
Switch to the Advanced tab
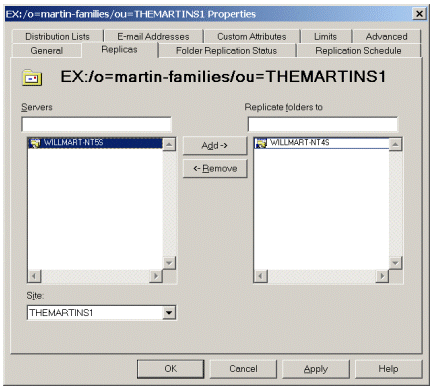(x=386, y=36)
